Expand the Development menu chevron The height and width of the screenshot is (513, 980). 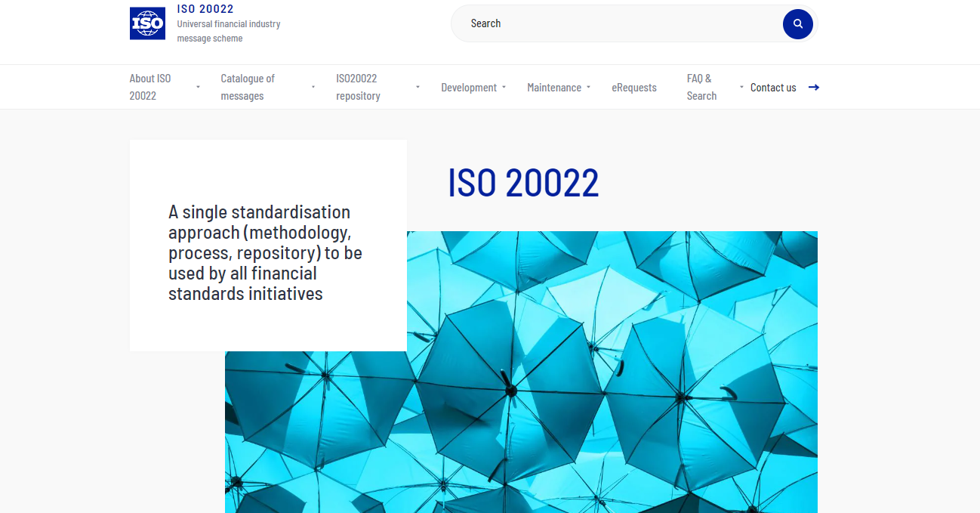pyautogui.click(x=504, y=87)
